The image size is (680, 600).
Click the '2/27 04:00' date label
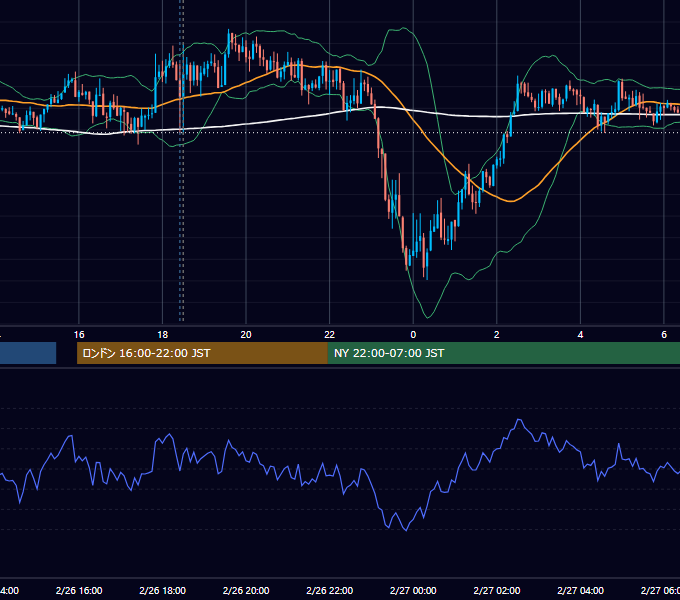[580, 590]
